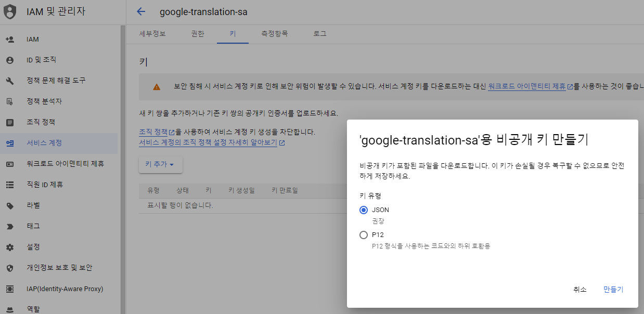Click external-link icon after 워크로드 아이덴티티 제휴 link
The height and width of the screenshot is (314, 644).
click(x=570, y=87)
